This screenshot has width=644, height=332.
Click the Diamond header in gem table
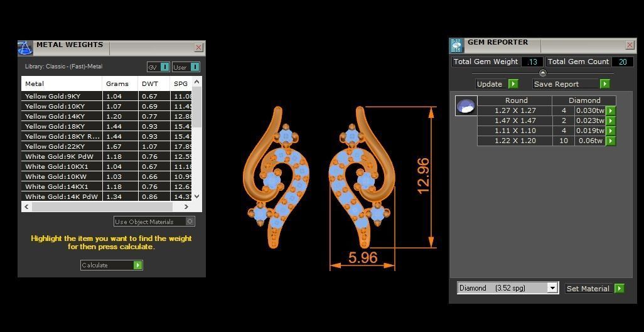click(x=584, y=100)
